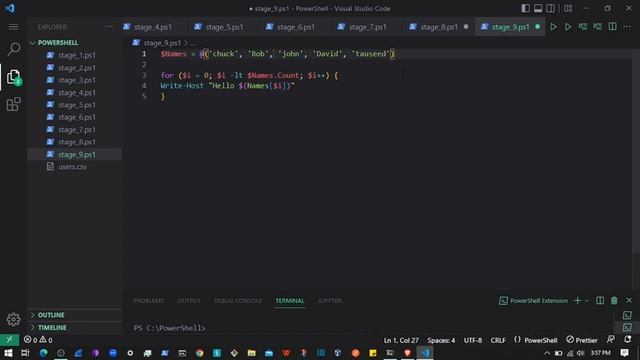Close the terminal panel

629,301
